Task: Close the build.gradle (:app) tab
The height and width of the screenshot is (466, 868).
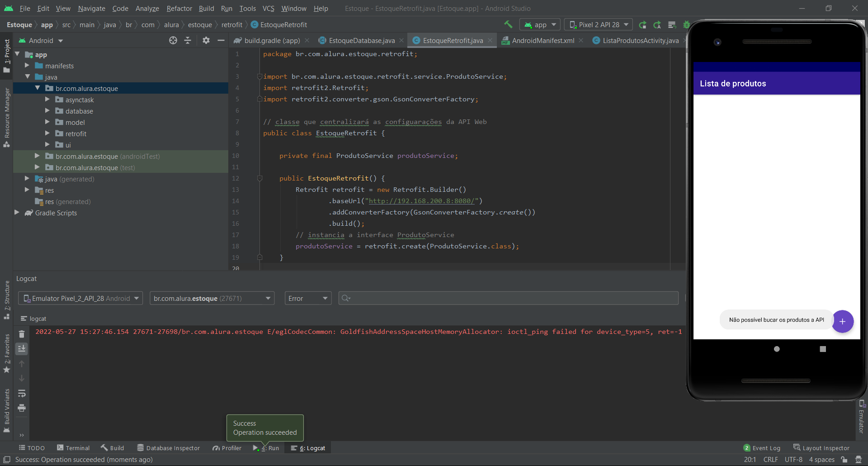Action: pyautogui.click(x=307, y=40)
